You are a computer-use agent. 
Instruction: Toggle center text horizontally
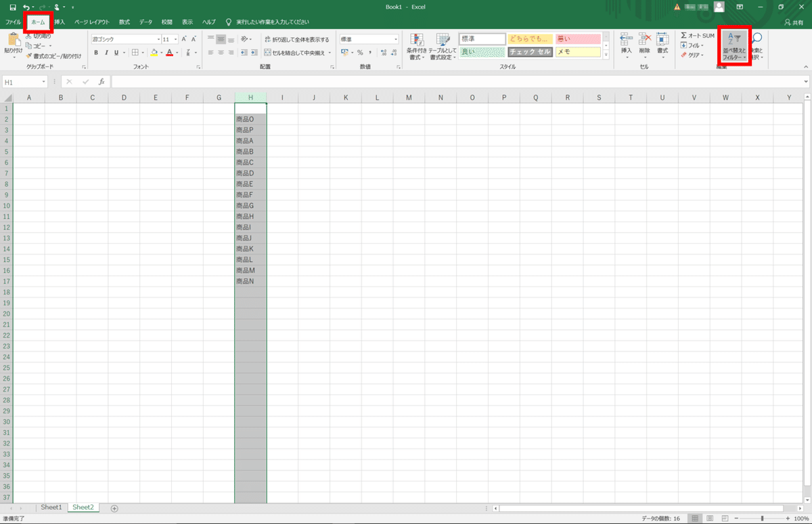coord(220,52)
